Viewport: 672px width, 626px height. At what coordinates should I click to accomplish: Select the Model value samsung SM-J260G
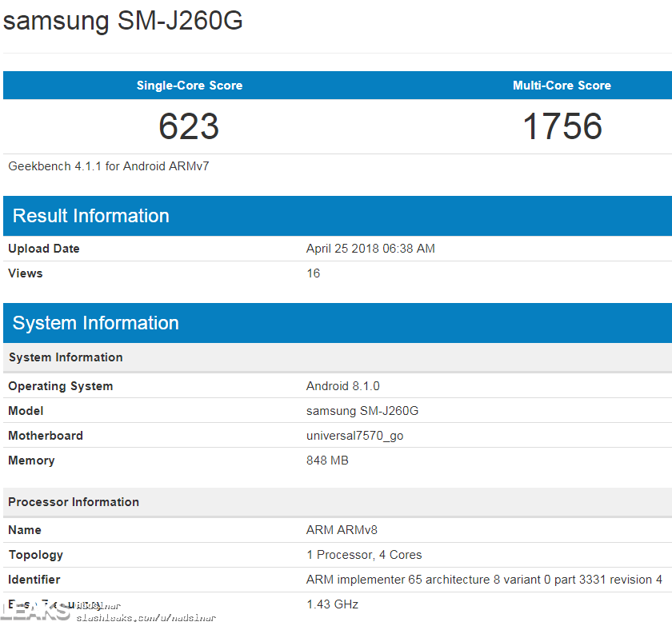point(362,411)
